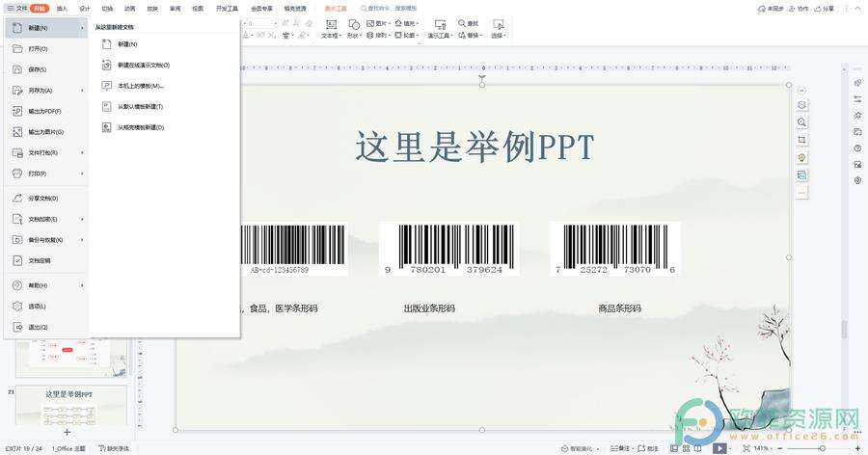Open the Picture (图片) dropdown in the ribbon
The width and height of the screenshot is (868, 455).
tap(379, 23)
